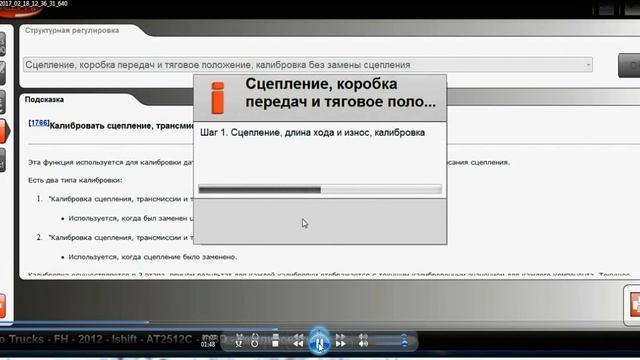
Task: Click 'Шаг 1. Сцепление, длина хода' step text
Action: (x=312, y=133)
